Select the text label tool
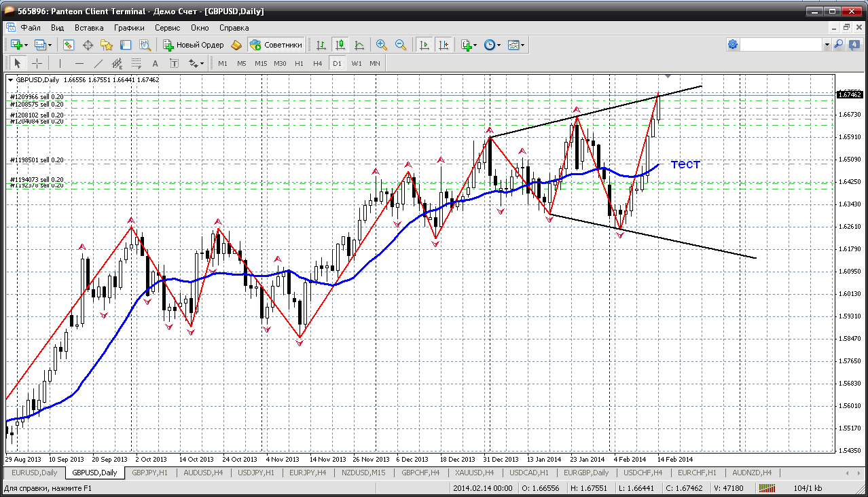 (175, 63)
